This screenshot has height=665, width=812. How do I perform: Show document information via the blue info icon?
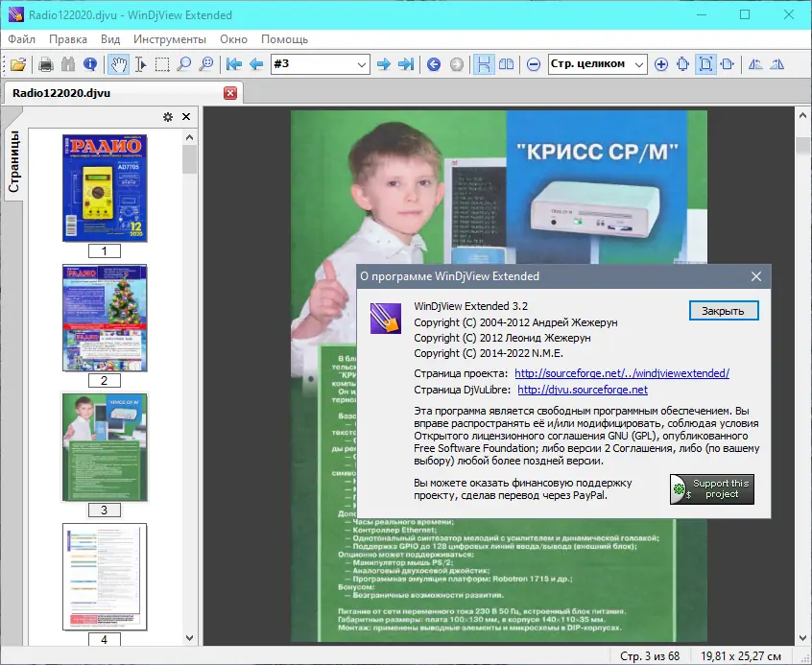coord(90,64)
